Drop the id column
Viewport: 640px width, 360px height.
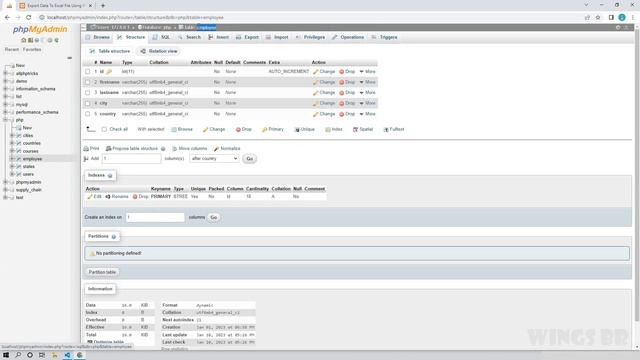click(x=347, y=71)
